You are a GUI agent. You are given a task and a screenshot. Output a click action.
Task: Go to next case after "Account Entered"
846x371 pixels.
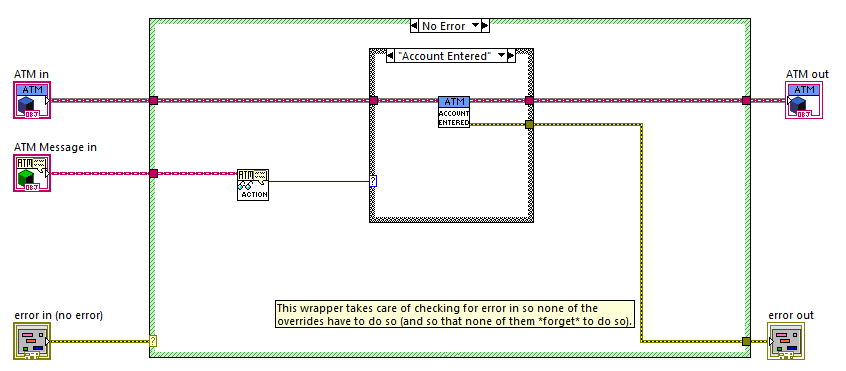pyautogui.click(x=511, y=56)
